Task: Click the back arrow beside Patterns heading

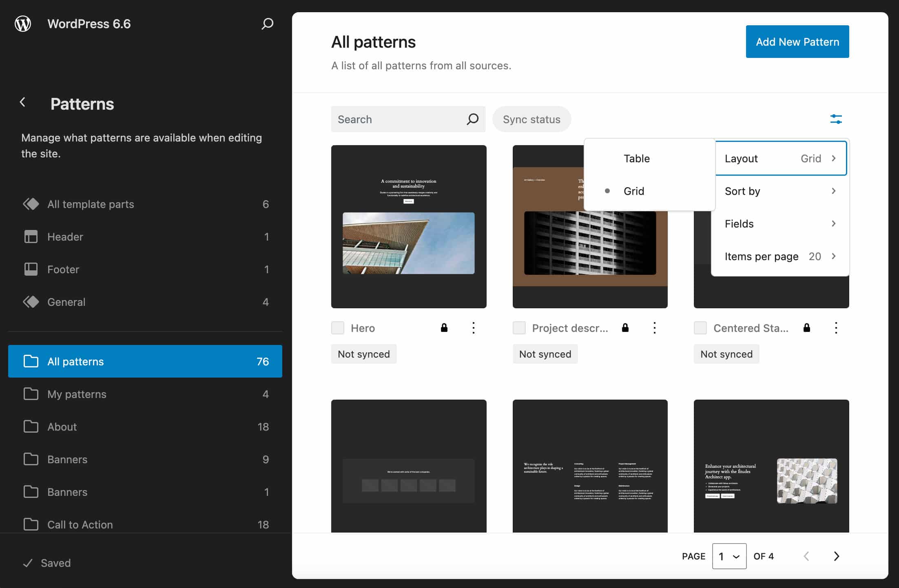Action: click(23, 102)
